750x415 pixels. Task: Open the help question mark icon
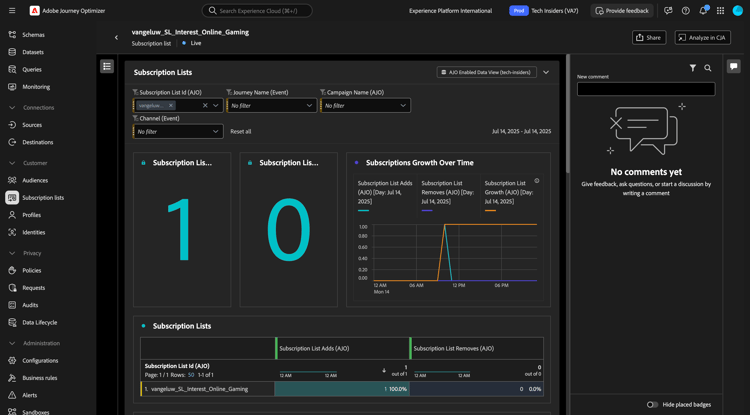pos(685,11)
